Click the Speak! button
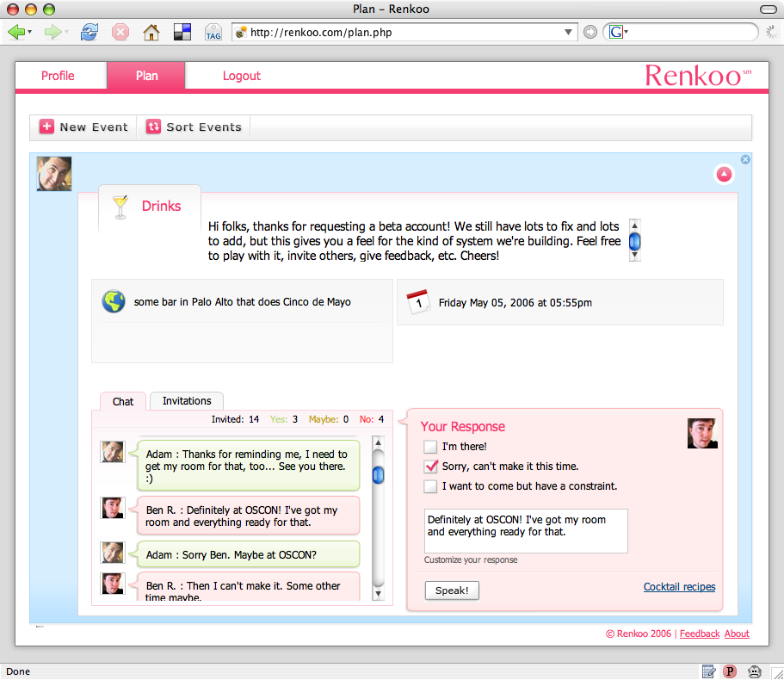 coord(452,590)
